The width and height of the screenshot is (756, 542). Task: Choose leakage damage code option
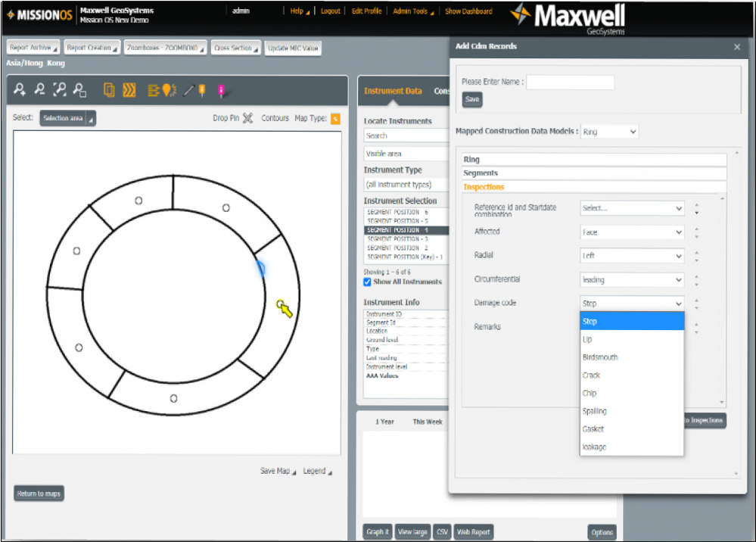[x=632, y=447]
